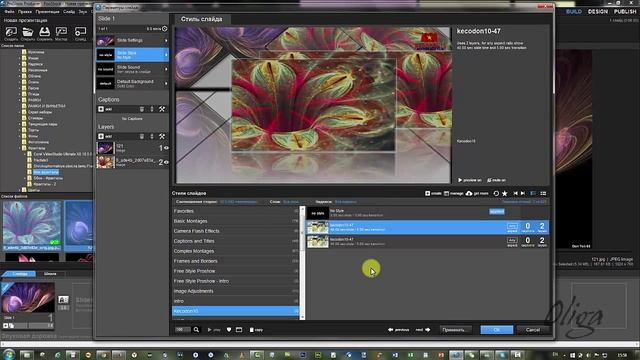
Task: Click the get more cloud icon
Action: tap(469, 193)
